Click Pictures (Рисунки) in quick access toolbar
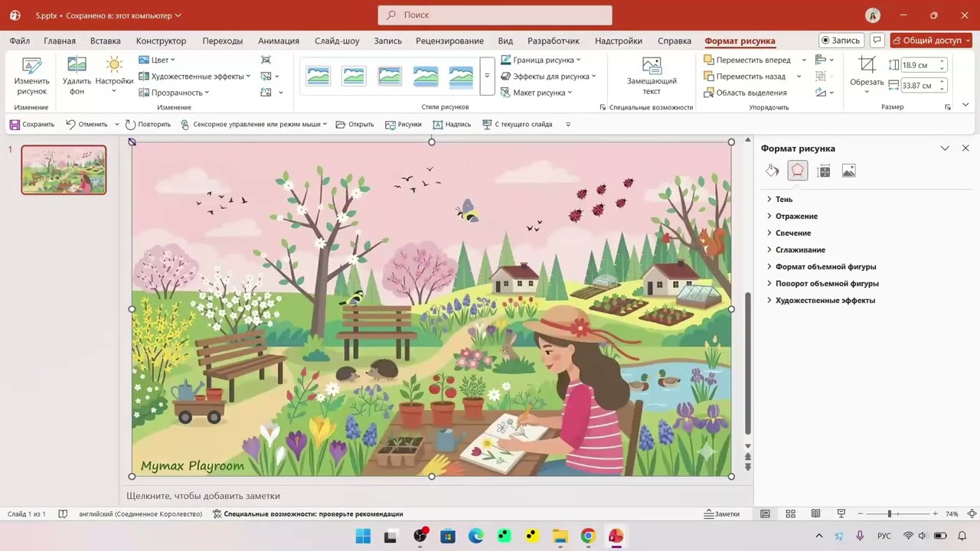The image size is (980, 551). click(x=403, y=124)
